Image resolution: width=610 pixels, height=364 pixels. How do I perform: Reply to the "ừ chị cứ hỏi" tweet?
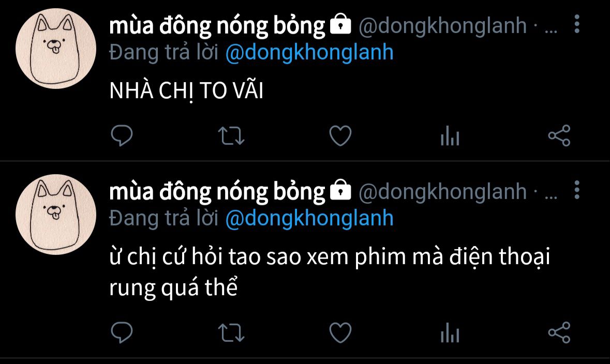click(122, 332)
